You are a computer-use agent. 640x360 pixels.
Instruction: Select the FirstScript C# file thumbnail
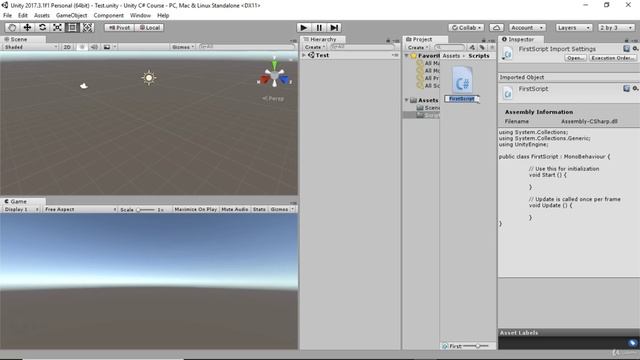462,79
